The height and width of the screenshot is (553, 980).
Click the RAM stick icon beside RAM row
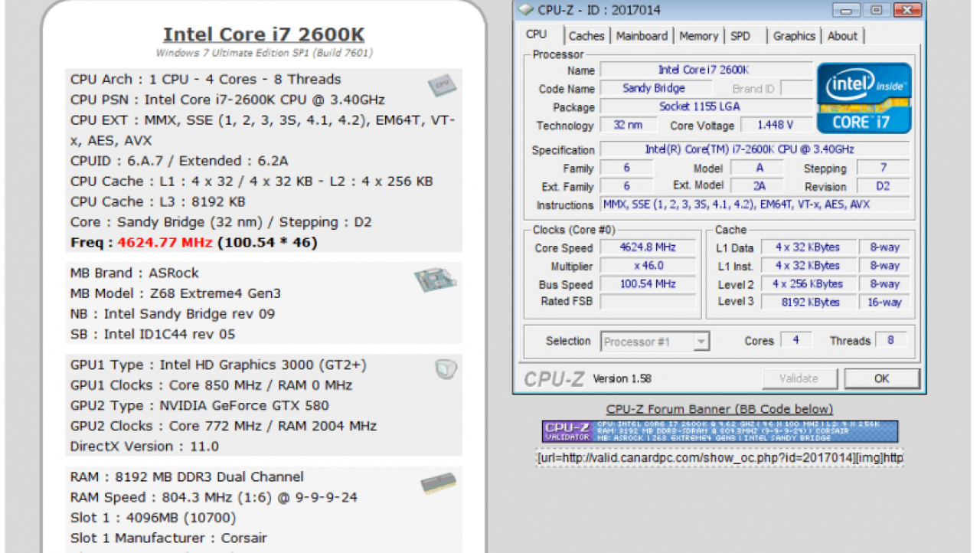pyautogui.click(x=438, y=484)
